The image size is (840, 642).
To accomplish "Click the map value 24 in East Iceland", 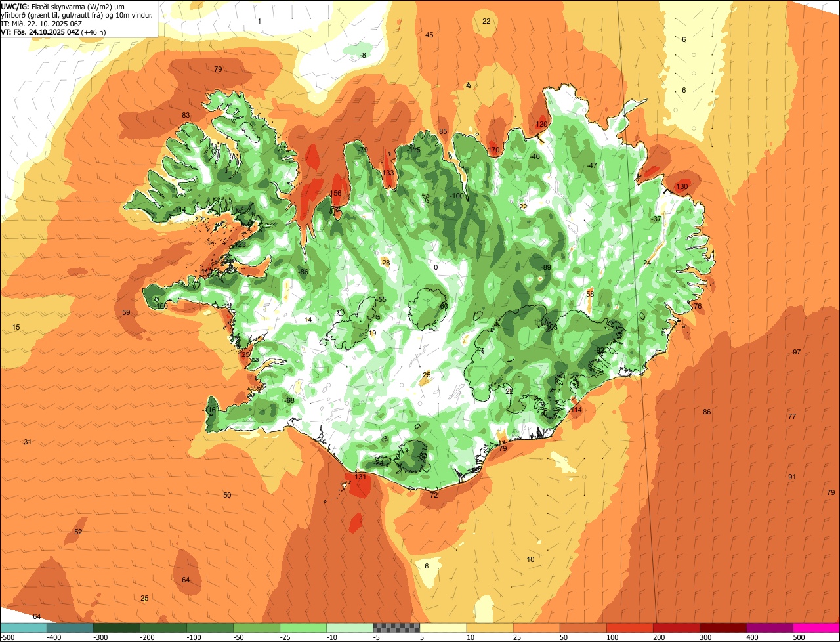I will (x=647, y=263).
